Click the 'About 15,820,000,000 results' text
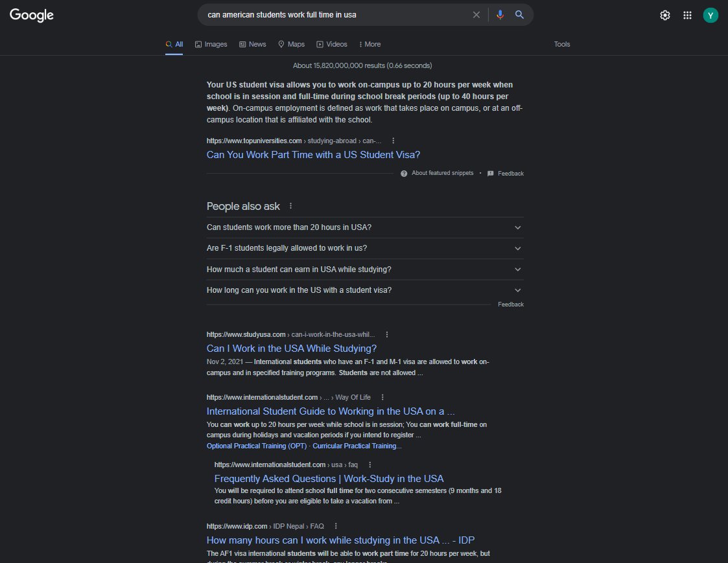 [362, 65]
